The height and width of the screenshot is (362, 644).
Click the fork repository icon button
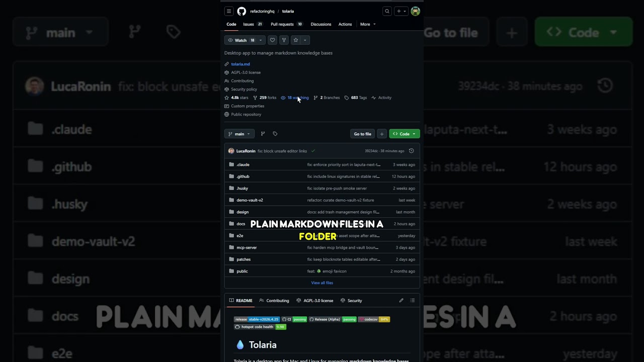(284, 40)
